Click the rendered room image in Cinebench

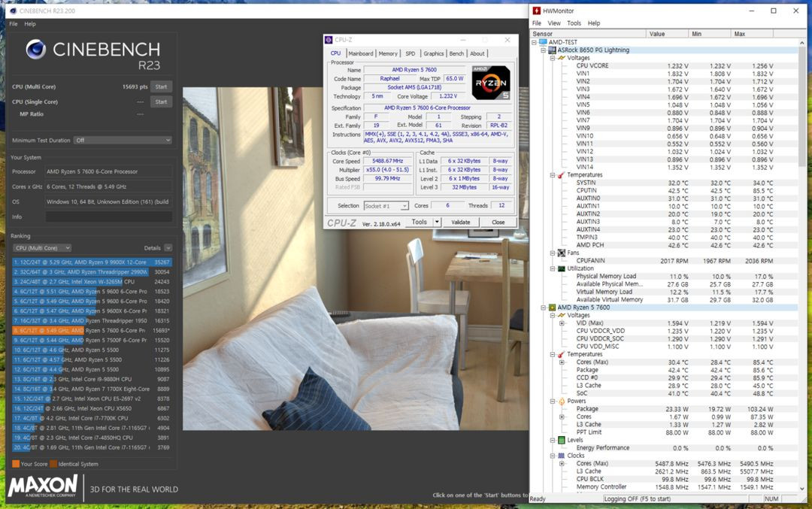point(355,259)
